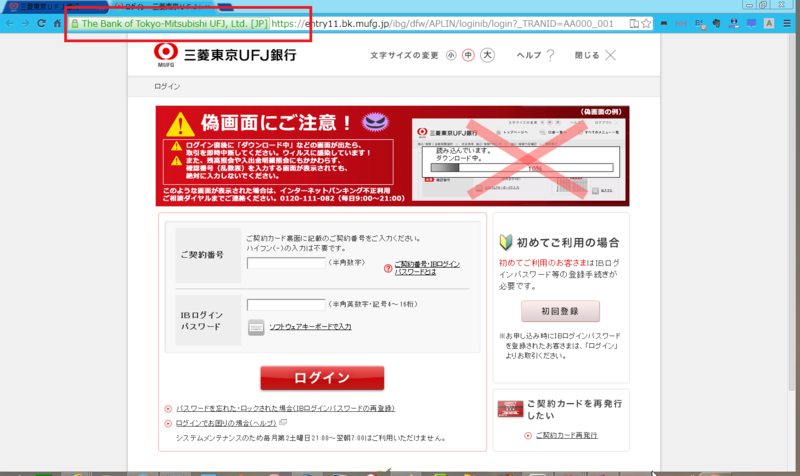Go back with the browser back arrow
This screenshot has height=476, width=800.
10,23
